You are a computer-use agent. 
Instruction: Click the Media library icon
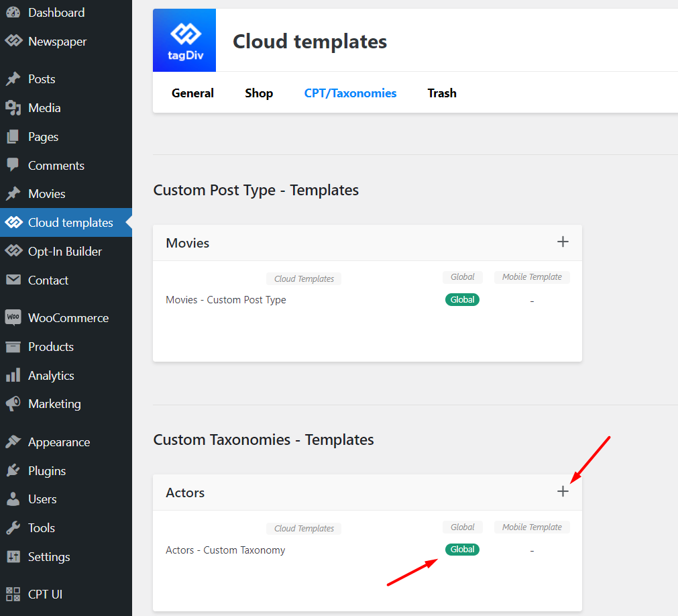[13, 108]
